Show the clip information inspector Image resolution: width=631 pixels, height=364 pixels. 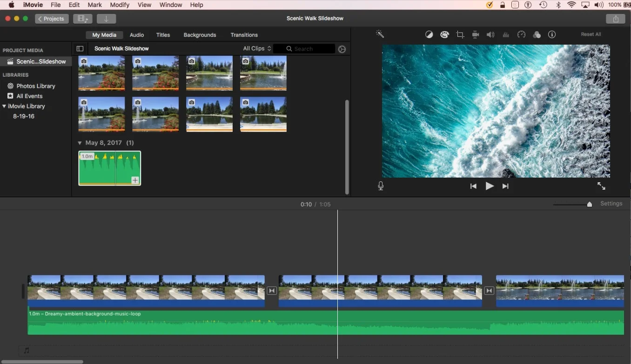coord(552,35)
